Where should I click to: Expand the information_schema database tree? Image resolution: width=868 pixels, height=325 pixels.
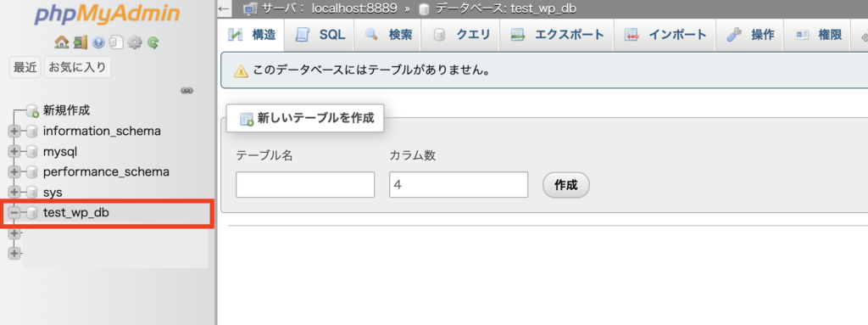coord(14,132)
